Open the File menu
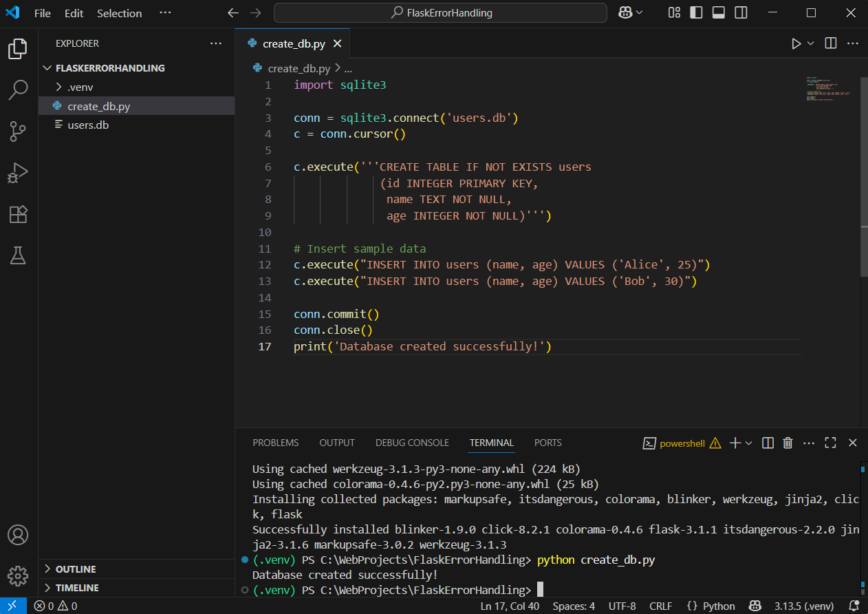 pyautogui.click(x=43, y=13)
